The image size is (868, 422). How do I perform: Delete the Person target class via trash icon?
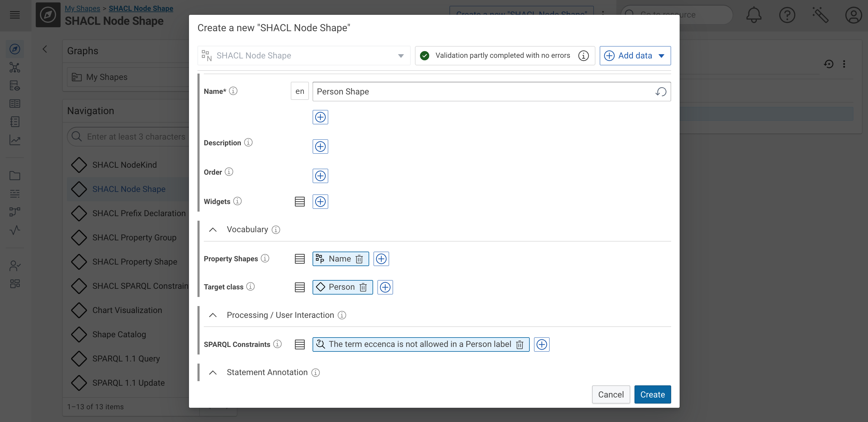click(363, 287)
